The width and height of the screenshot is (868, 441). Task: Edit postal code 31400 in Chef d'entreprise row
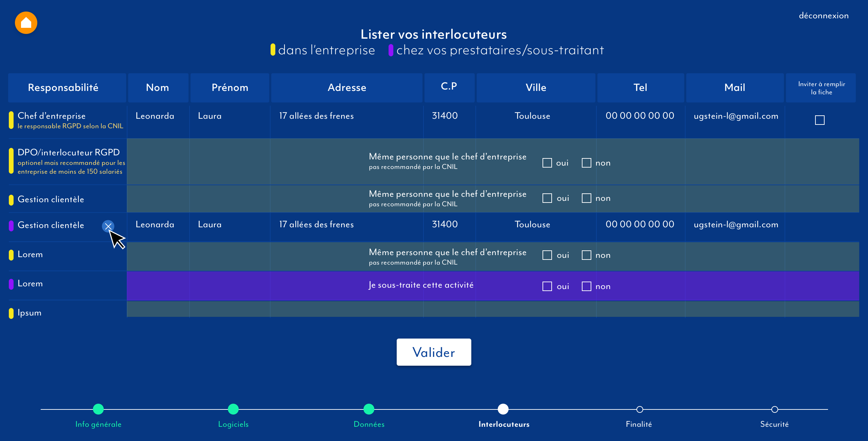click(x=445, y=116)
